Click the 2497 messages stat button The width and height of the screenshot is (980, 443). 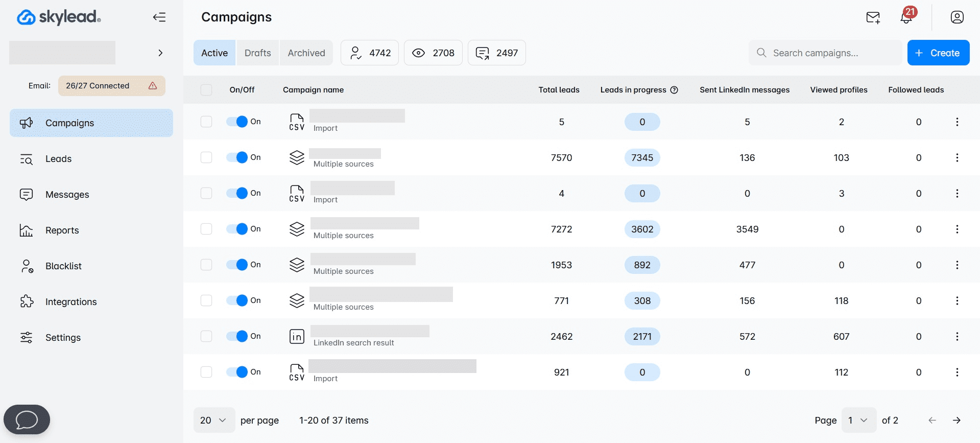click(497, 53)
